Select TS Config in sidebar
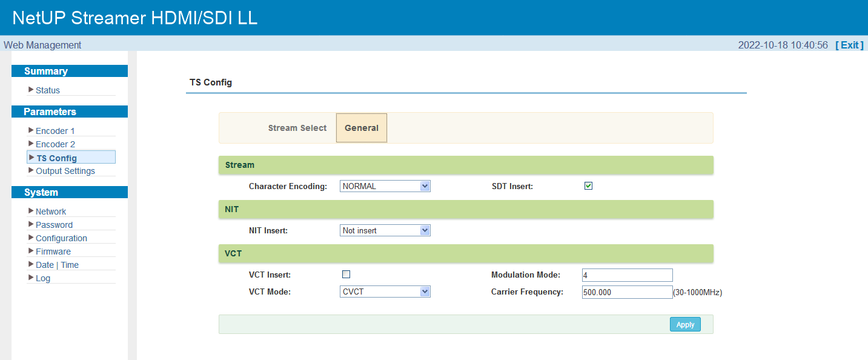The width and height of the screenshot is (868, 360). click(71, 158)
